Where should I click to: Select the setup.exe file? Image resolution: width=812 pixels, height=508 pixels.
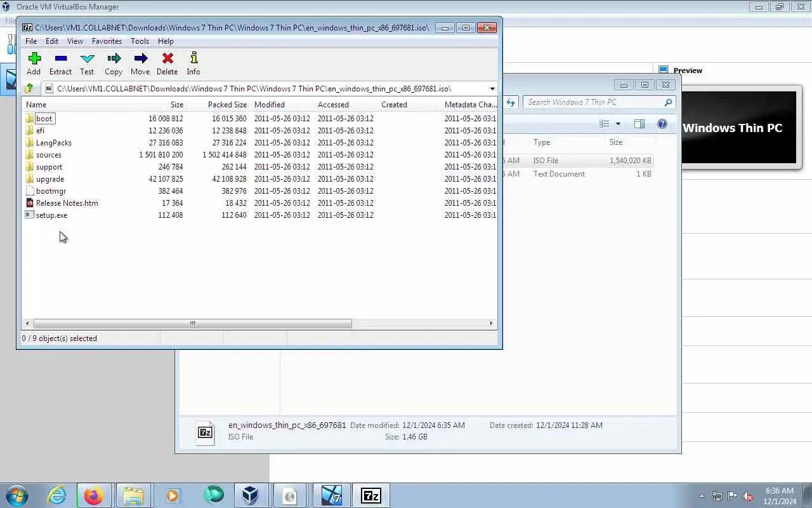[x=51, y=215]
